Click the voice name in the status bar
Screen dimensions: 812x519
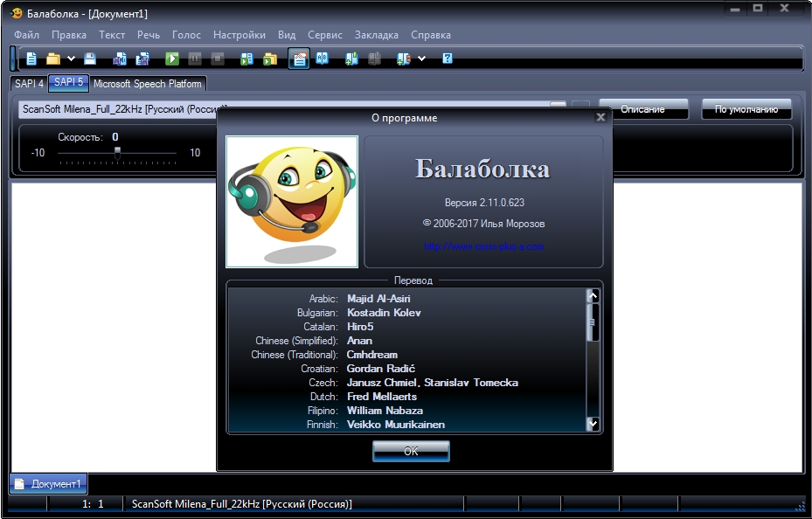click(x=242, y=504)
